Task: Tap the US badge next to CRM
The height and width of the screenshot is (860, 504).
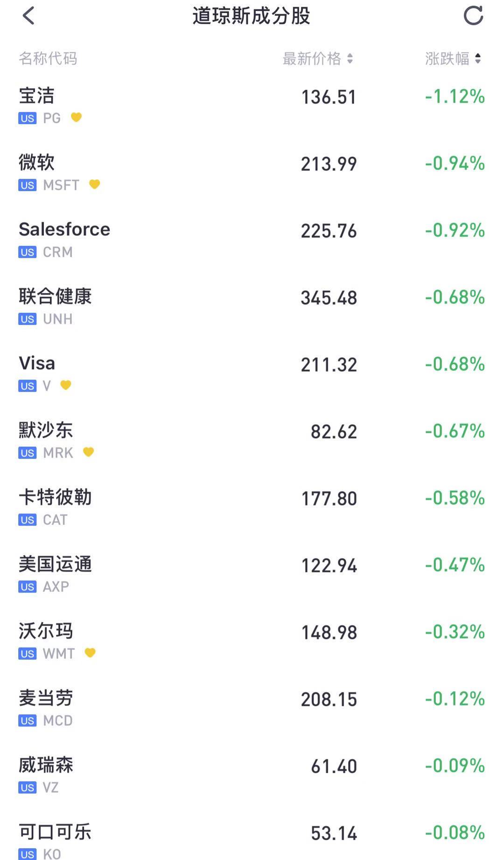Action: pos(28,252)
